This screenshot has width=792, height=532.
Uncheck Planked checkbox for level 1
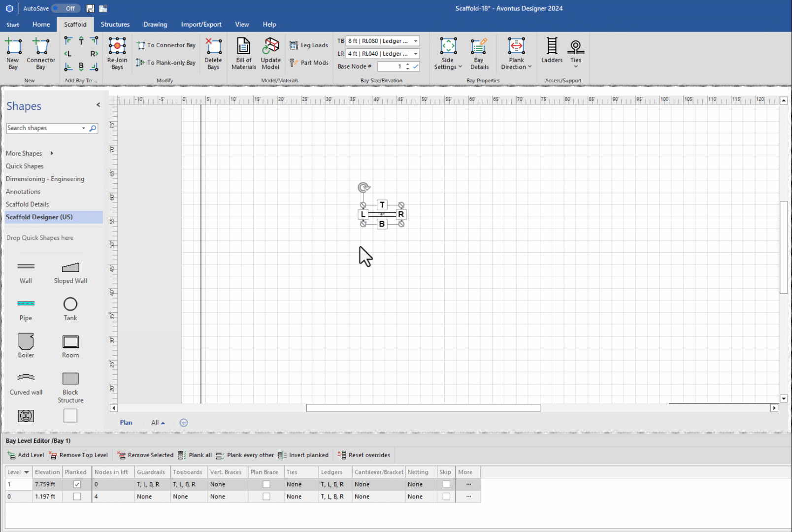77,484
